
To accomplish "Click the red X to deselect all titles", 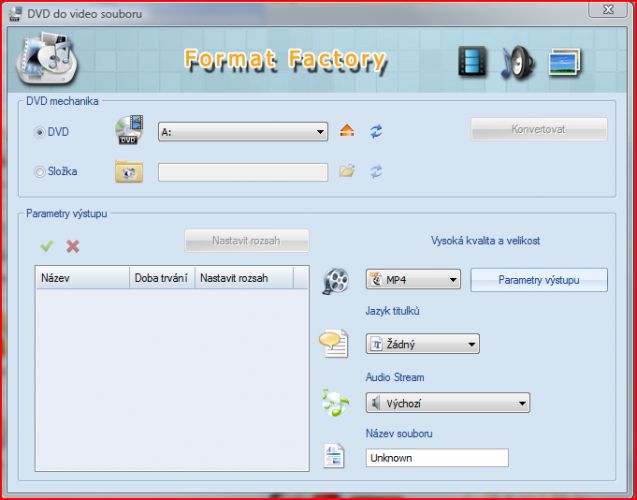I will (x=73, y=246).
